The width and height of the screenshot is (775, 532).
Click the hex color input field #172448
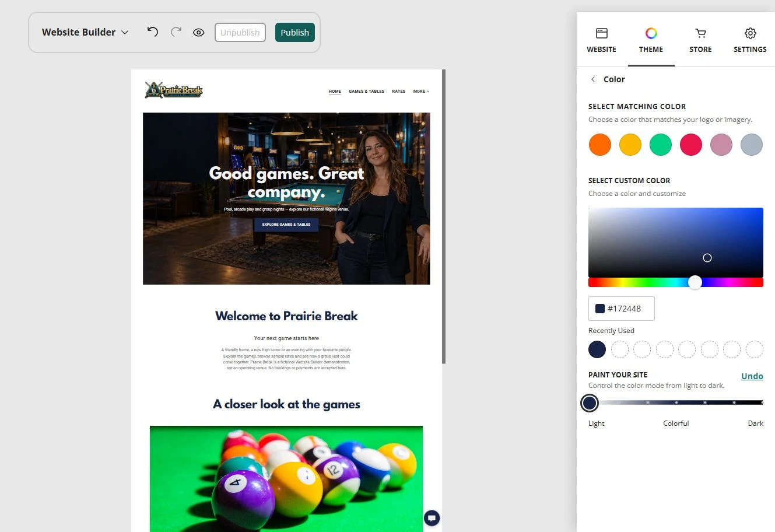tap(622, 309)
